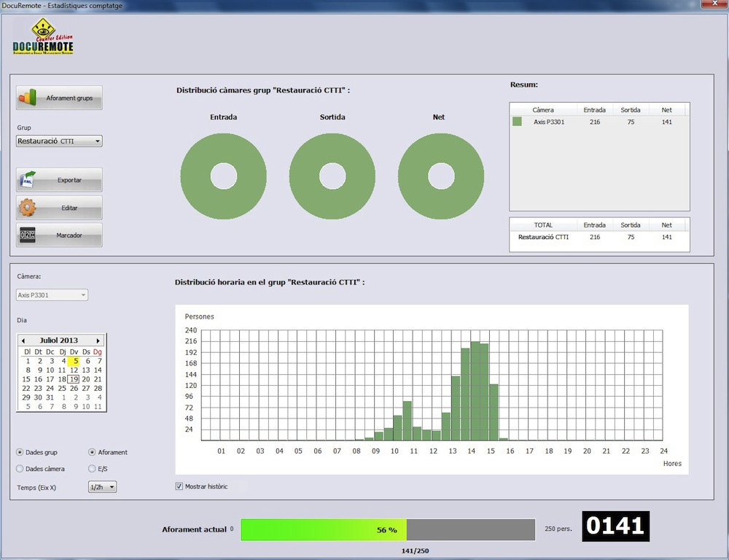
Task: Go to next month in calendar
Action: point(98,341)
